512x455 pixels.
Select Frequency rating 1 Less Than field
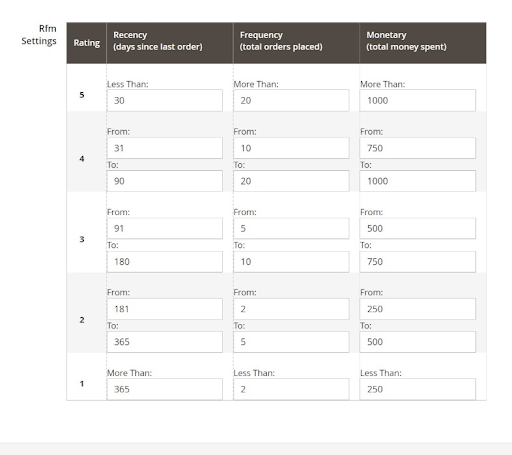(291, 389)
